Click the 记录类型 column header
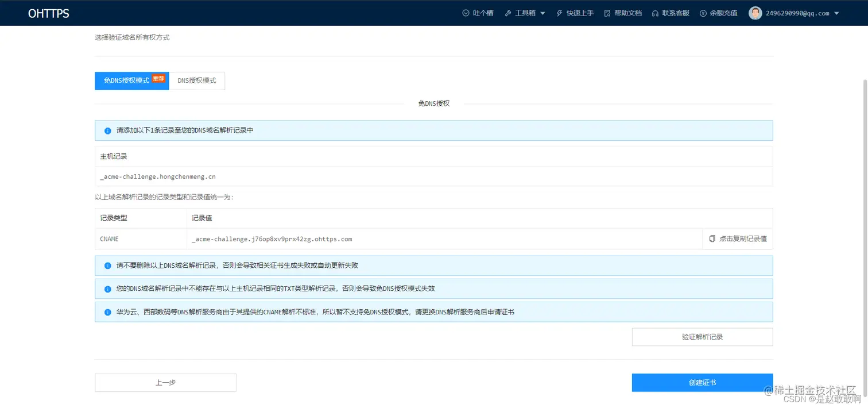Image resolution: width=868 pixels, height=408 pixels. (x=114, y=218)
